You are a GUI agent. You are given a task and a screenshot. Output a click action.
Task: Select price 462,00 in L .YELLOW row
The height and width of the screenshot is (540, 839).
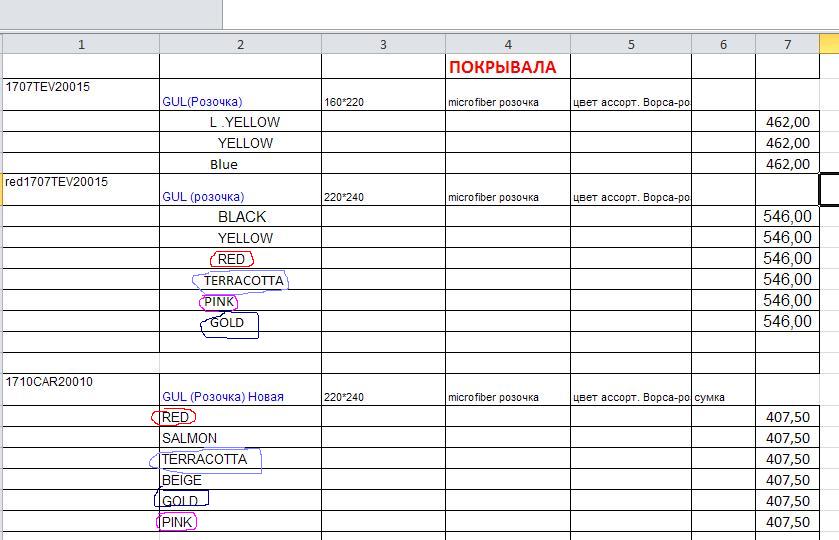788,121
